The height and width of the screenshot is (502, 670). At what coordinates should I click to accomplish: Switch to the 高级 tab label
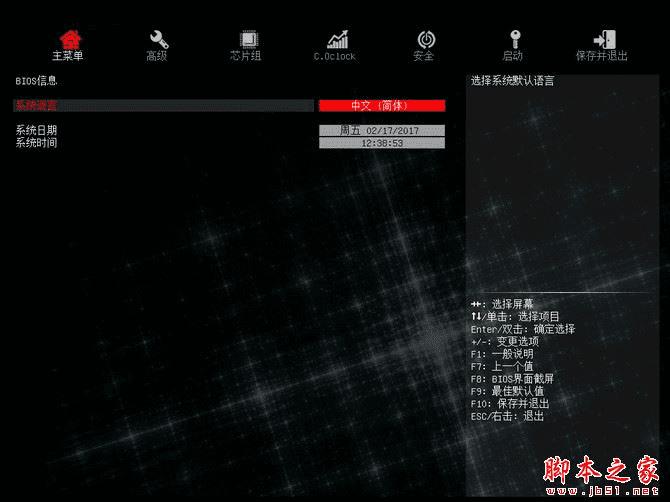click(x=156, y=56)
